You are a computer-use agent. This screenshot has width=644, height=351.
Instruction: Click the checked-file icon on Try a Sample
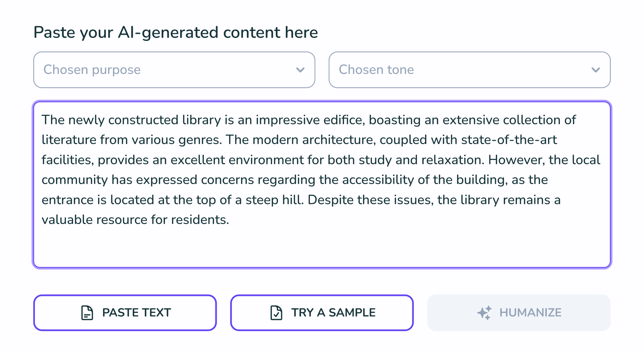[276, 313]
